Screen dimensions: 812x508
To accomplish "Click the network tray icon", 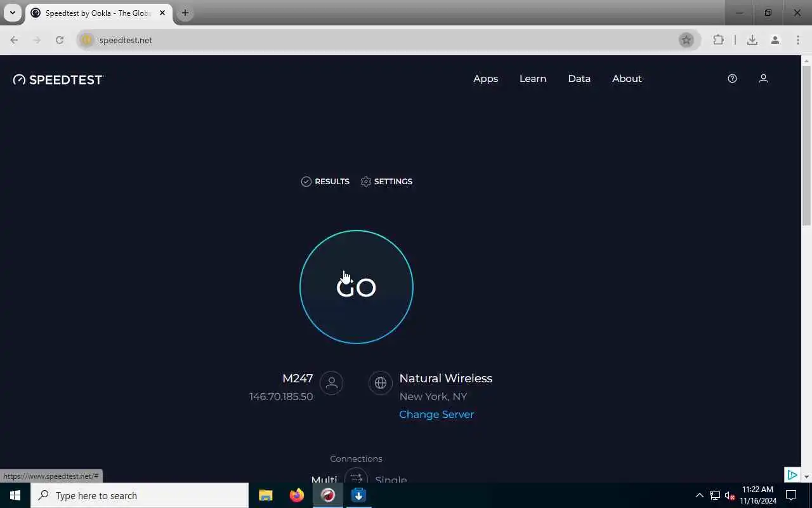I will 715,495.
